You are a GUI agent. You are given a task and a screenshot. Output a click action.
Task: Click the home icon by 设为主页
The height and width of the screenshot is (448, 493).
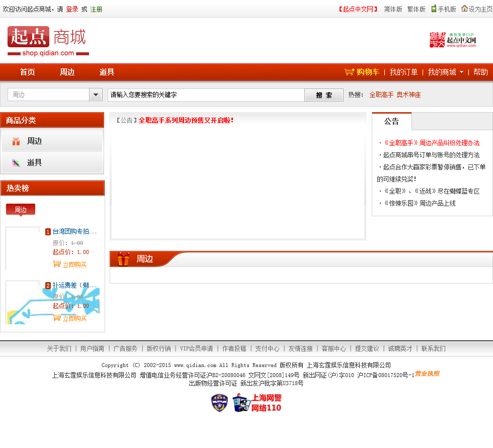point(464,9)
